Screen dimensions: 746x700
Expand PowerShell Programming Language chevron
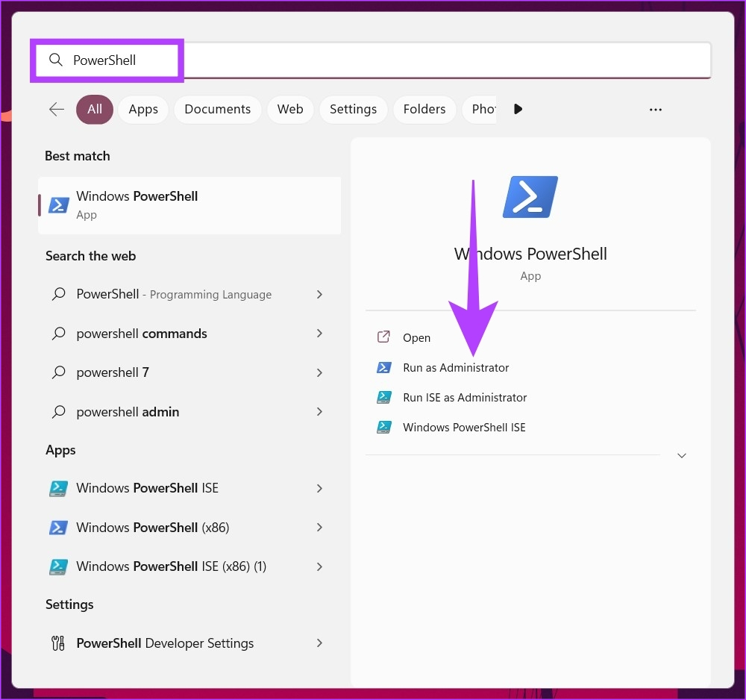click(320, 295)
